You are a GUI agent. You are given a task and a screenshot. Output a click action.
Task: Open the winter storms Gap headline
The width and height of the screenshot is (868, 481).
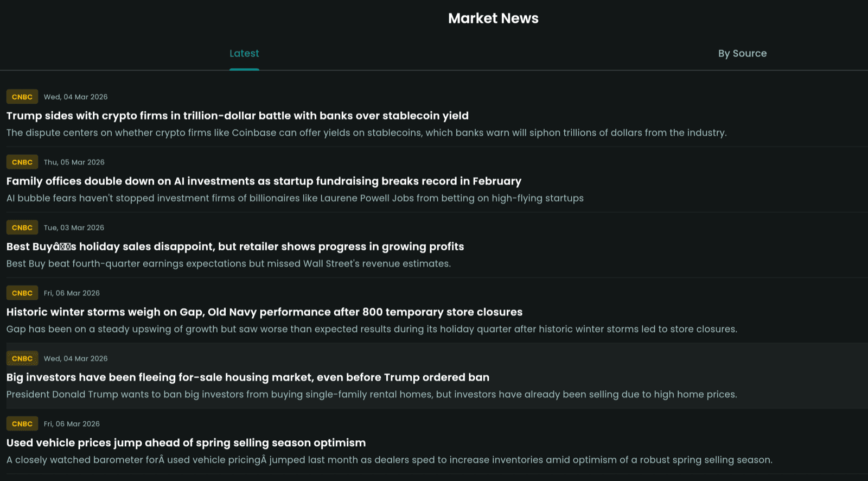264,312
